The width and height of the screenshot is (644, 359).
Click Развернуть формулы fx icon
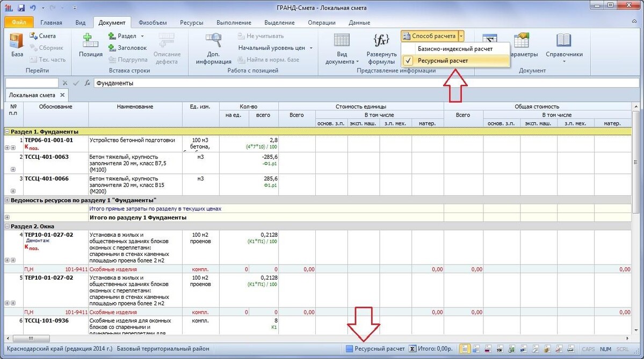pyautogui.click(x=381, y=42)
